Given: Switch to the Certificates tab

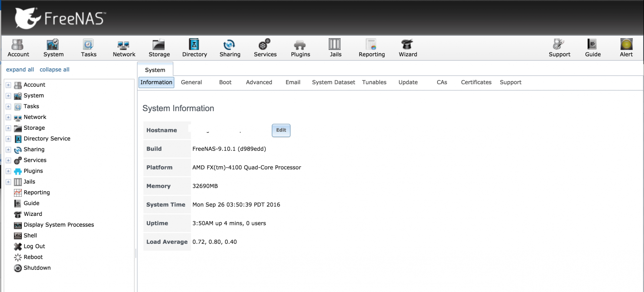Looking at the screenshot, I should [x=476, y=82].
